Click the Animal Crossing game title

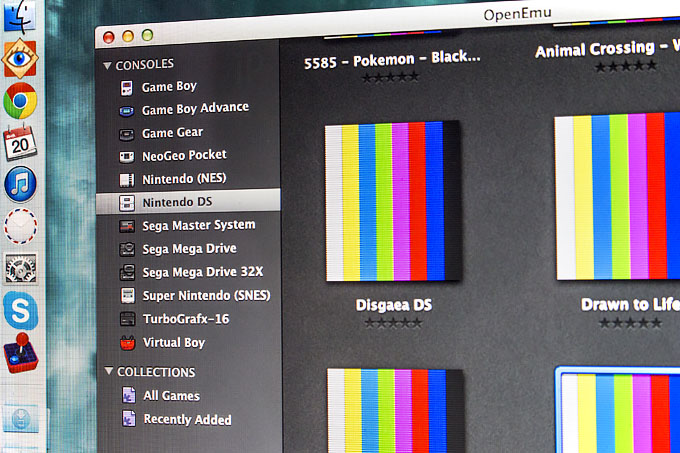(607, 49)
